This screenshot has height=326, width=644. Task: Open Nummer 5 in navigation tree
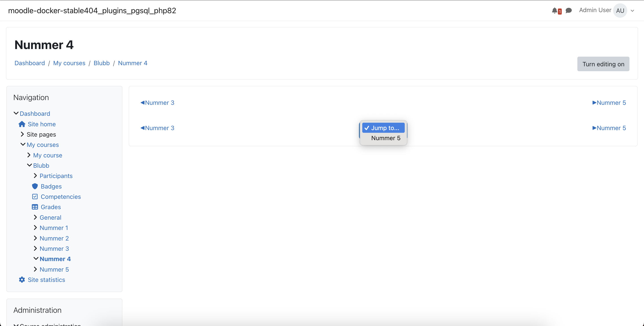coord(54,269)
